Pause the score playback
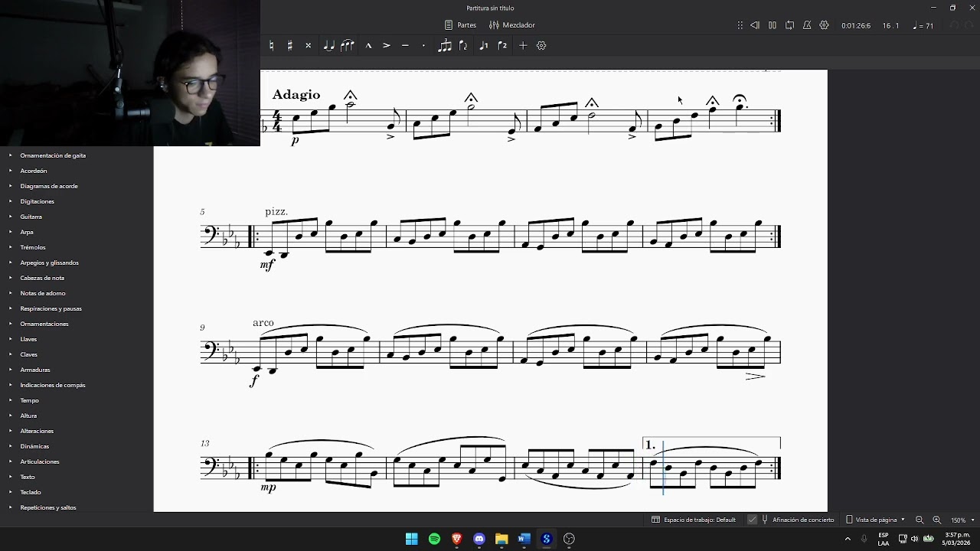This screenshot has width=980, height=551. pos(773,25)
